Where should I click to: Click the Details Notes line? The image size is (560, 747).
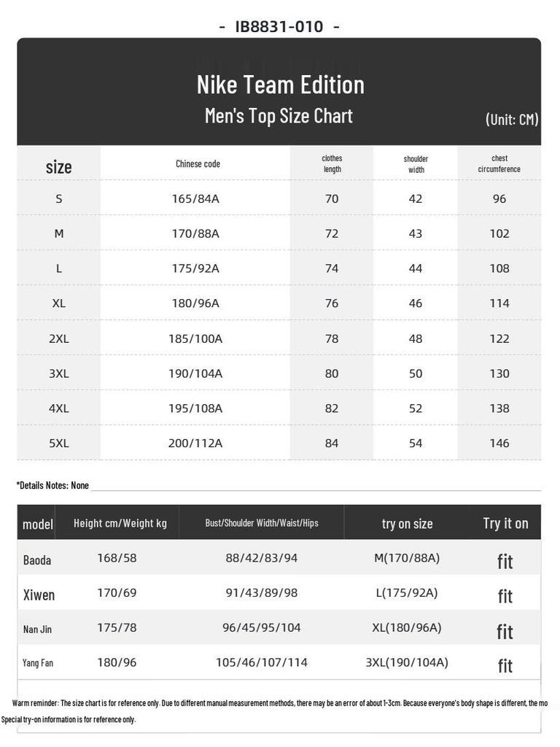[x=52, y=485]
